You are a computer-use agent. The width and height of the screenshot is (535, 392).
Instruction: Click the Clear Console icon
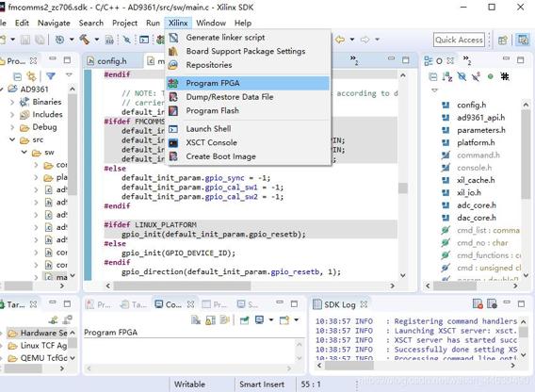click(196, 320)
